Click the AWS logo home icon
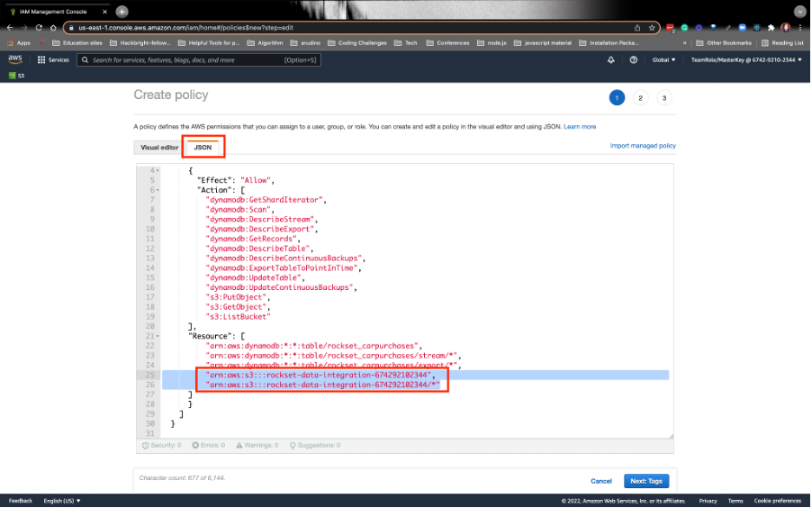The height and width of the screenshot is (508, 812). (15, 59)
